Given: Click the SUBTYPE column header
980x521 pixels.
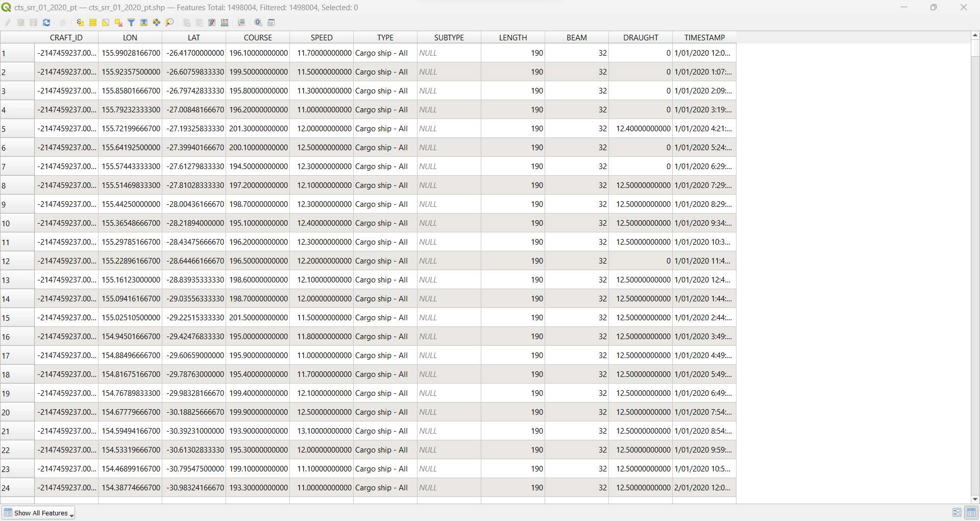Looking at the screenshot, I should [449, 37].
